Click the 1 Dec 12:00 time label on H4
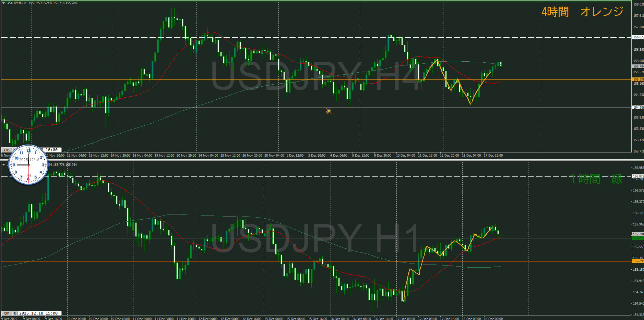Image resolution: width=644 pixels, height=320 pixels. 295,156
